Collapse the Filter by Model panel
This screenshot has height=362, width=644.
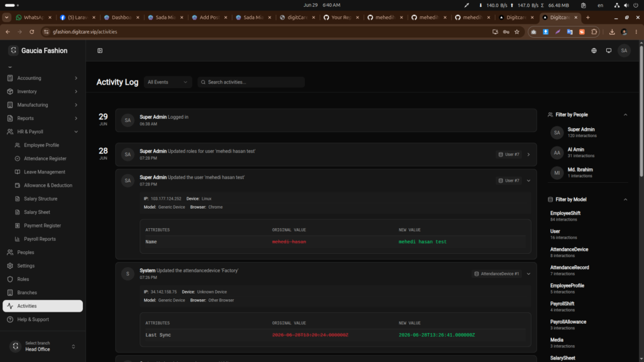(625, 199)
